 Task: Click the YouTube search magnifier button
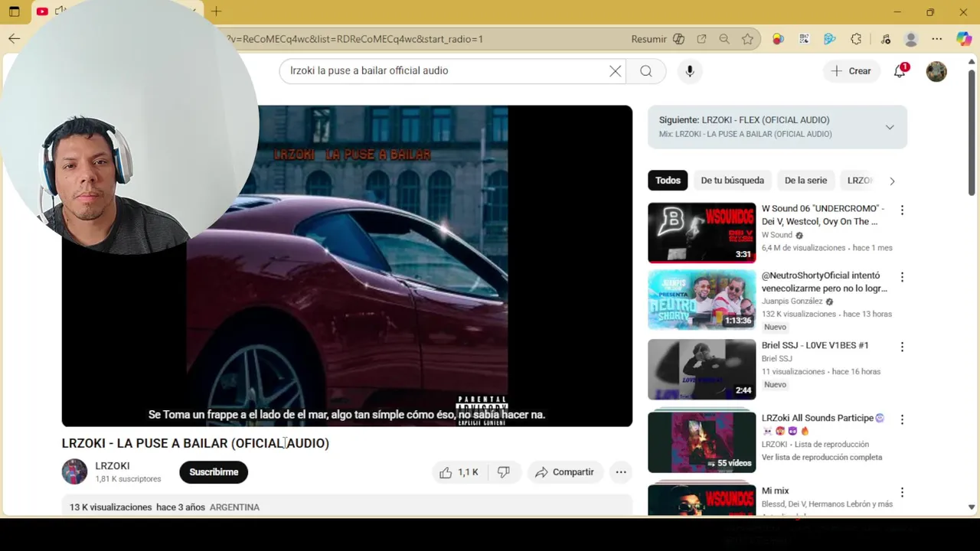(x=646, y=71)
